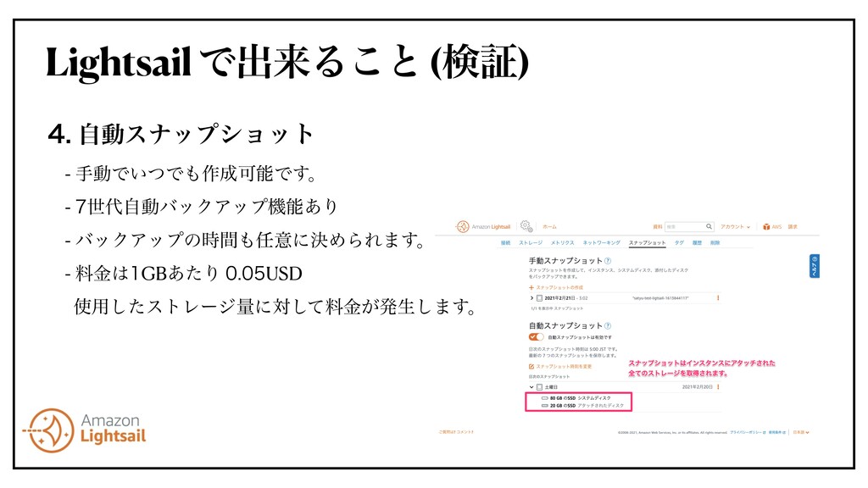The height and width of the screenshot is (488, 868).
Task: Switch to the ストレージ tab
Action: coord(531,243)
